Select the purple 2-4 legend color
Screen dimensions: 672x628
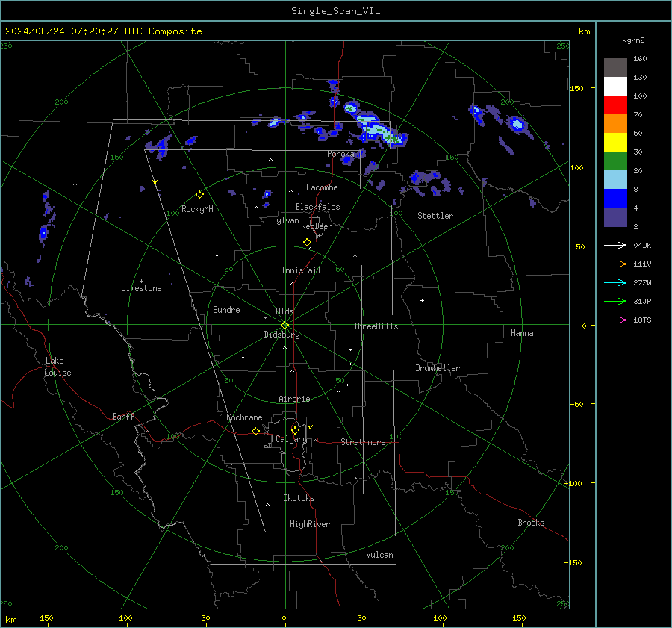pos(615,217)
